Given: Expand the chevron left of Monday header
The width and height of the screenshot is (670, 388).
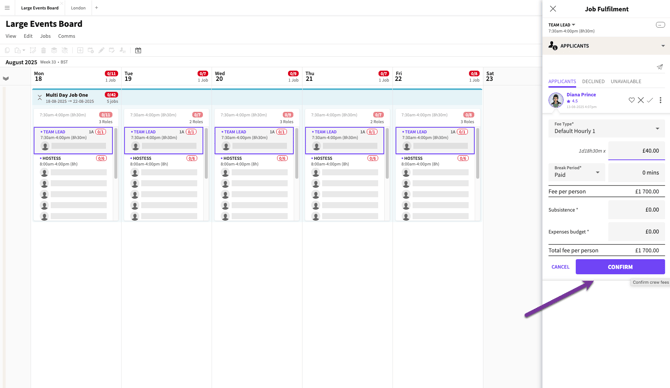Looking at the screenshot, I should click(x=6, y=79).
